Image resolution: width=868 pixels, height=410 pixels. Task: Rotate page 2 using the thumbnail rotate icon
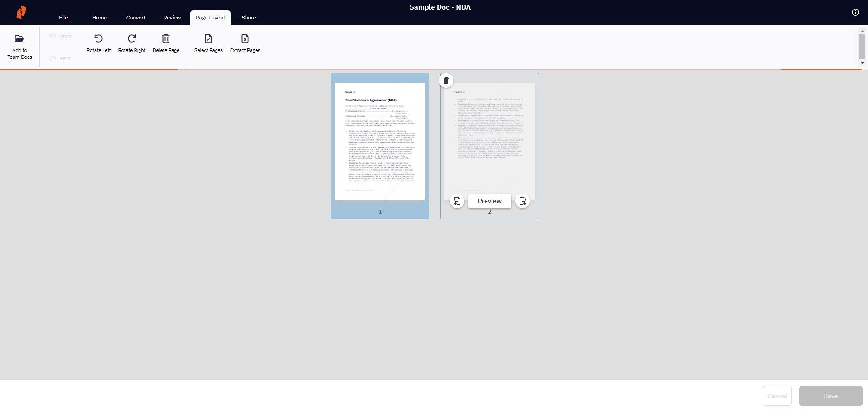pos(457,201)
